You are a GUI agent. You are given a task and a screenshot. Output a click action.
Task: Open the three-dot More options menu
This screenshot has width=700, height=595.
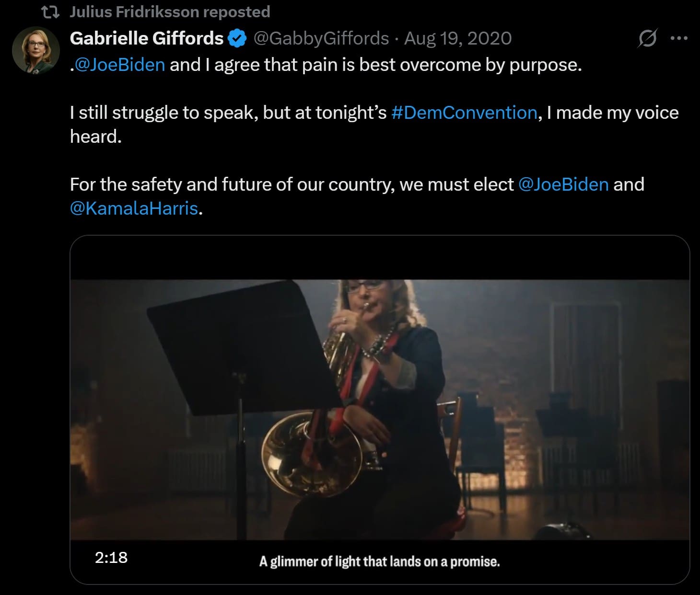click(678, 38)
